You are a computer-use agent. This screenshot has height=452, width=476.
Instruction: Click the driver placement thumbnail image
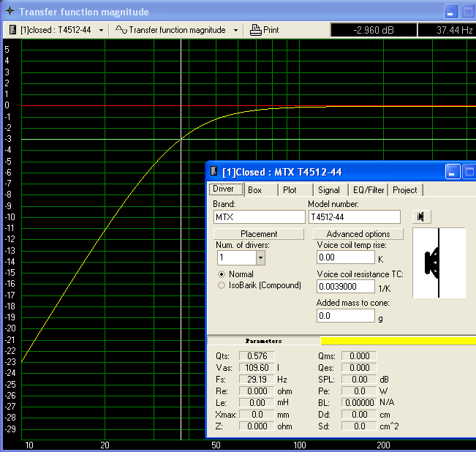pyautogui.click(x=439, y=263)
